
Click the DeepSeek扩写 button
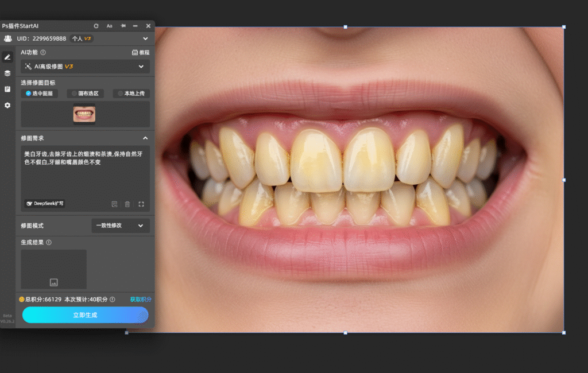(45, 204)
